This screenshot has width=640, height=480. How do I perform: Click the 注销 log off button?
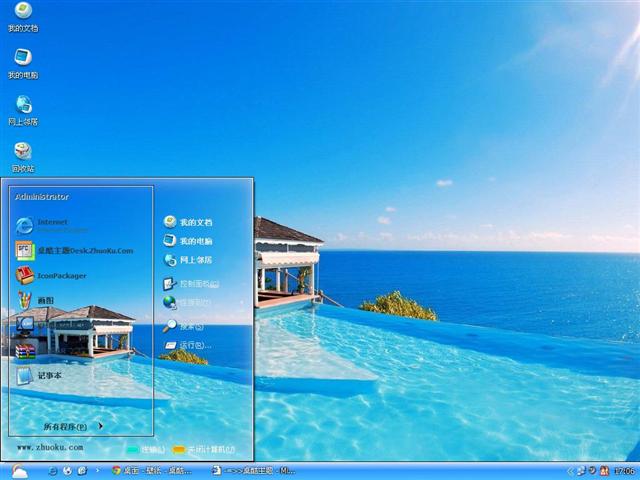click(146, 450)
